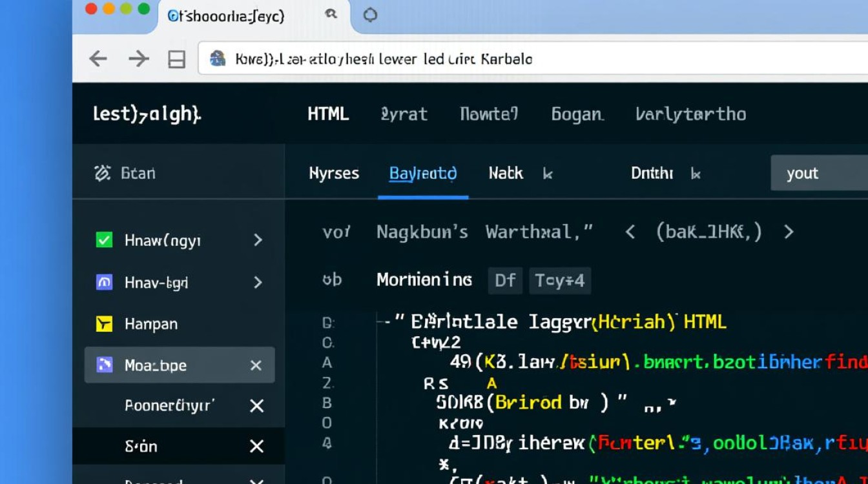Expand the 'Hnaw(ngyı' row chevron
Screen dimensions: 868x484
click(258, 240)
